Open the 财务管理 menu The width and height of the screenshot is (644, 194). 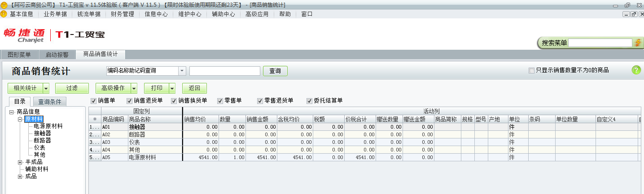(x=123, y=14)
